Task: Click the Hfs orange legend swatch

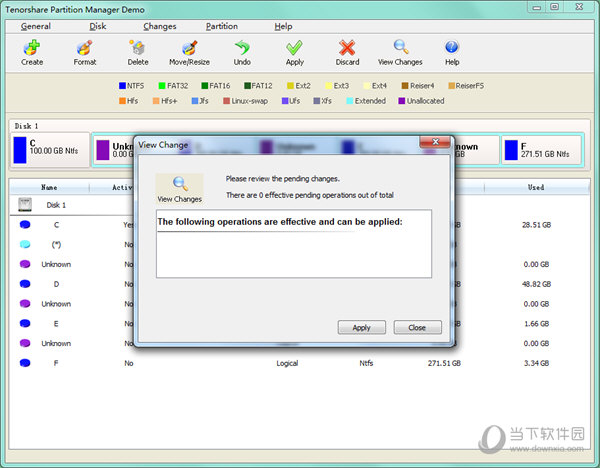Action: (122, 101)
